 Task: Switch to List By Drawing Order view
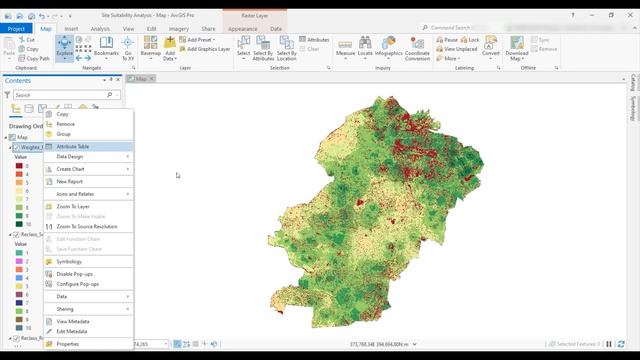(x=16, y=109)
